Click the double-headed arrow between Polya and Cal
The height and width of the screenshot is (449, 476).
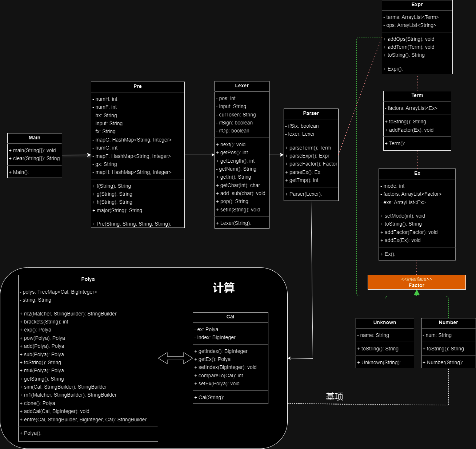(175, 358)
